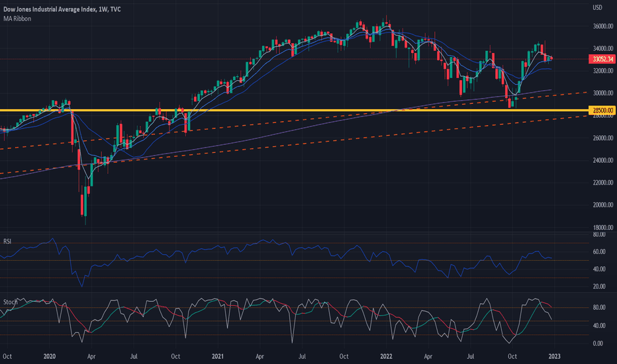This screenshot has height=364, width=617.
Task: Click the 30000.00 price axis value
Action: pos(603,93)
